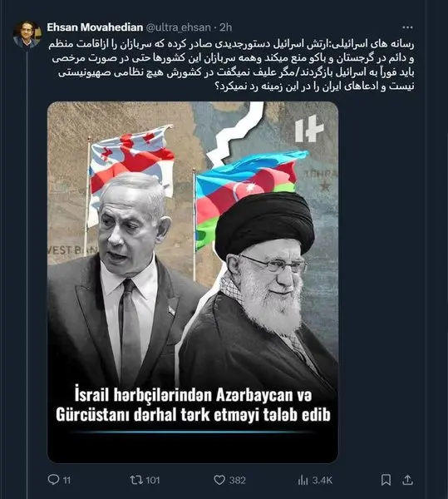Click the retweet count 101
The image size is (448, 499).
[x=153, y=480]
